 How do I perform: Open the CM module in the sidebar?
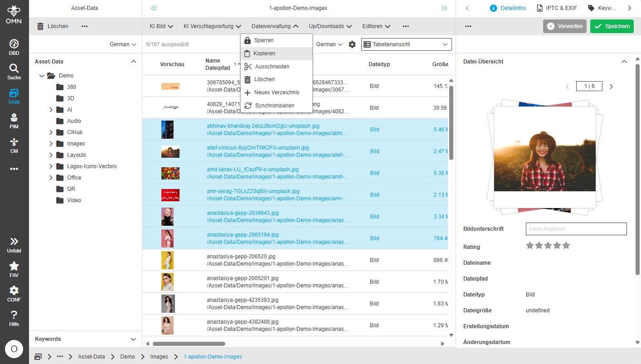14,145
